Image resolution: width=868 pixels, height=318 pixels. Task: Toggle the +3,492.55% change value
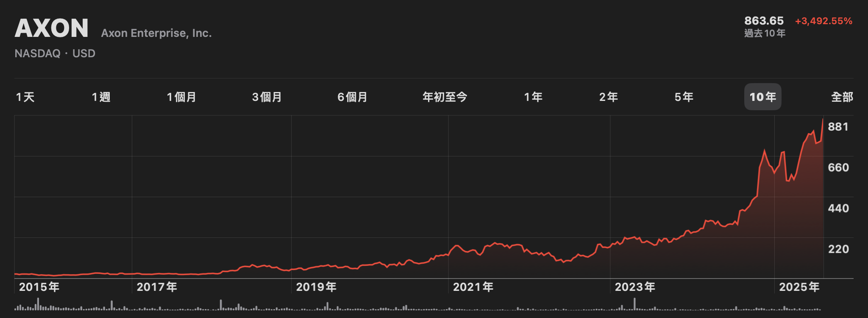point(823,21)
